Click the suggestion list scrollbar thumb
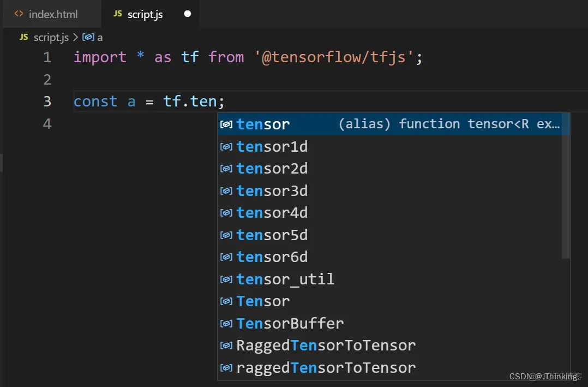588x387 pixels. point(566,186)
